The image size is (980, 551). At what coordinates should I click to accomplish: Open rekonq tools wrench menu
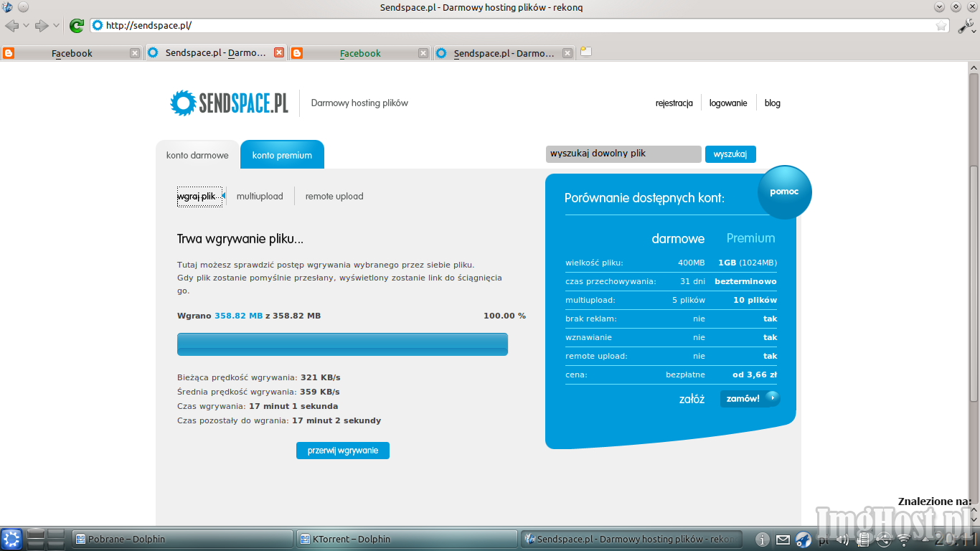pyautogui.click(x=966, y=26)
